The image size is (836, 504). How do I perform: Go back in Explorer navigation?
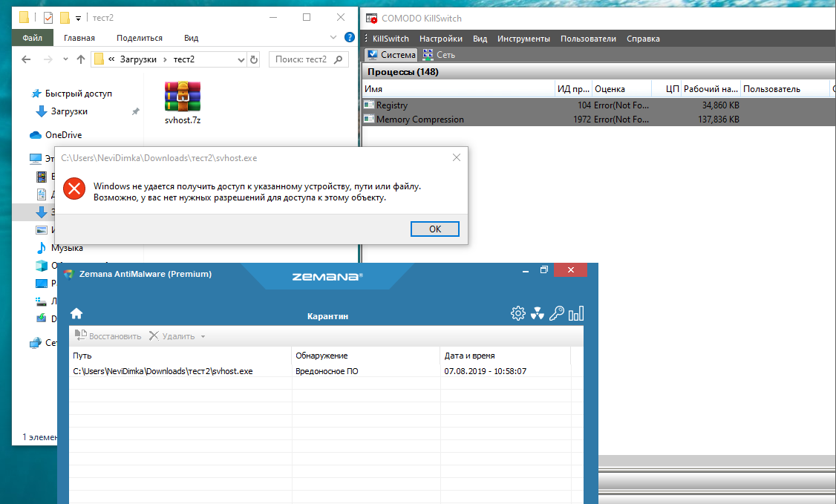click(x=26, y=59)
